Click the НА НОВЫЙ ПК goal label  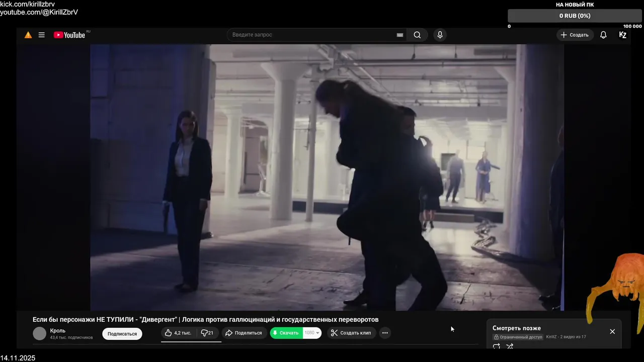click(575, 5)
